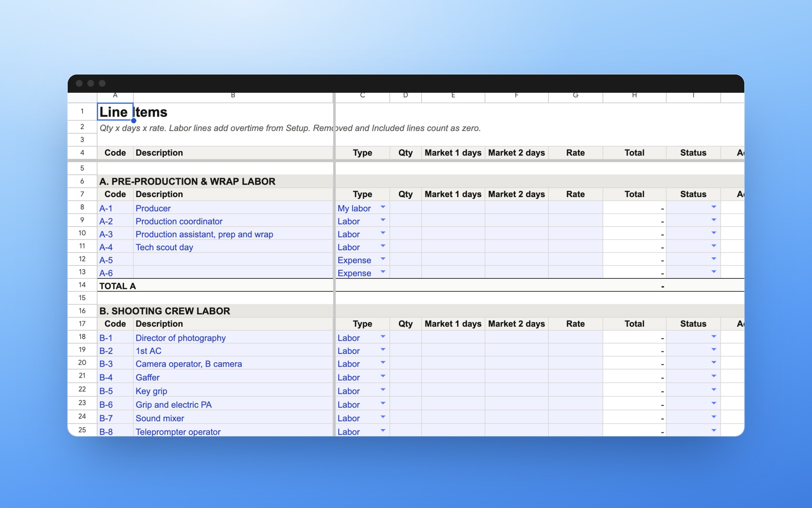
Task: Click the blue selection handle under Line Items
Action: pyautogui.click(x=134, y=121)
